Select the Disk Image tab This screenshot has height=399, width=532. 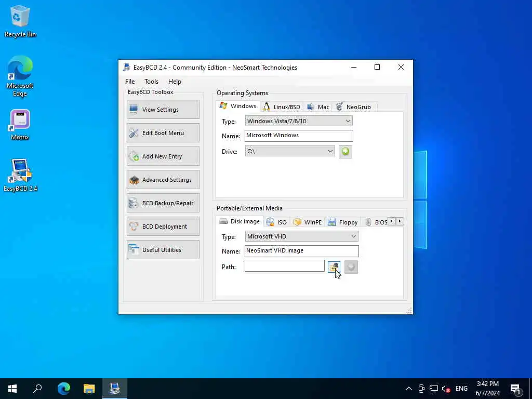pos(240,221)
